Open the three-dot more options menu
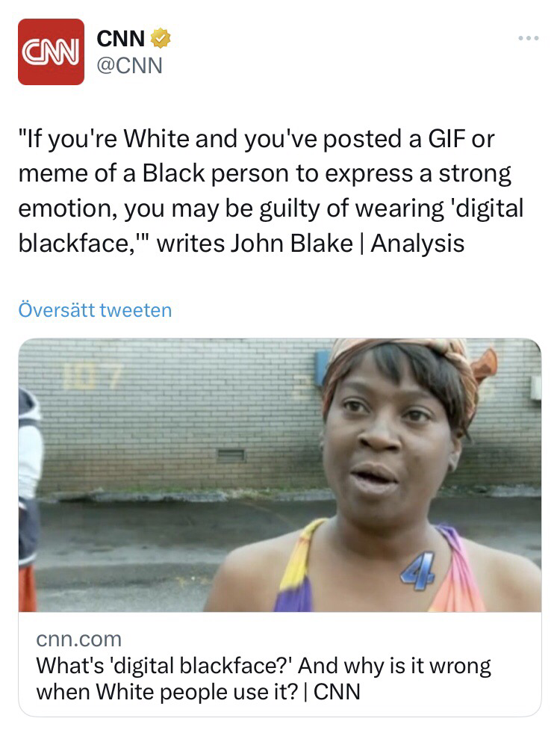This screenshot has width=560, height=736. click(x=529, y=38)
